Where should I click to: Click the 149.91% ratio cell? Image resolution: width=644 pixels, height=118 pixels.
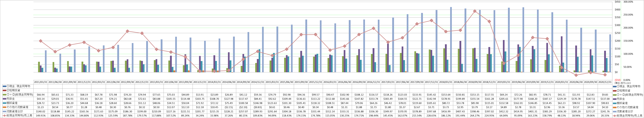point(41,116)
